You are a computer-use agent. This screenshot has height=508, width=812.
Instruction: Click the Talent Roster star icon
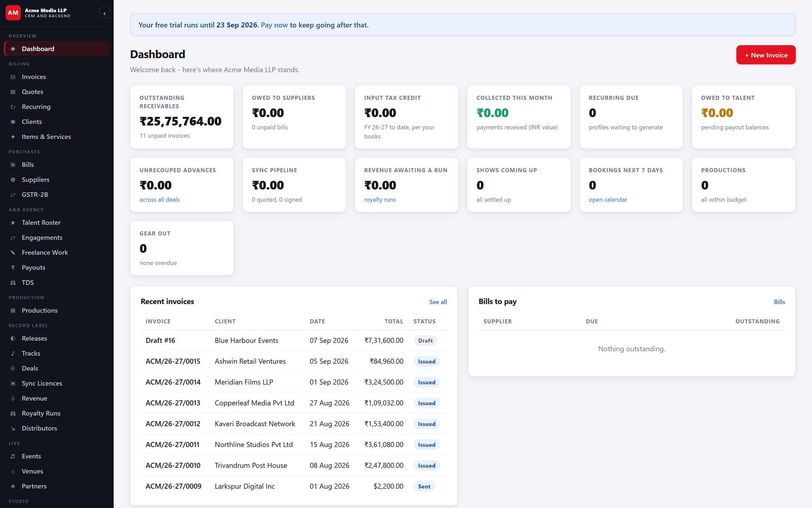(13, 223)
